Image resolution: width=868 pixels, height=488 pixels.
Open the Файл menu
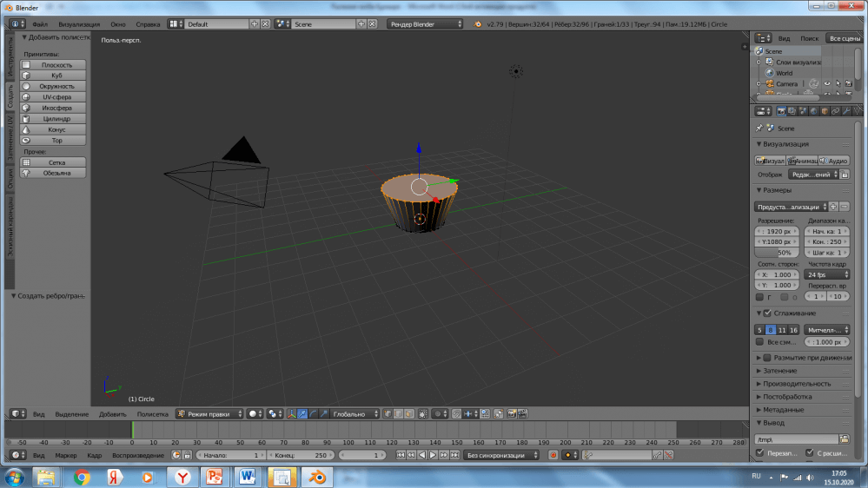pyautogui.click(x=40, y=24)
